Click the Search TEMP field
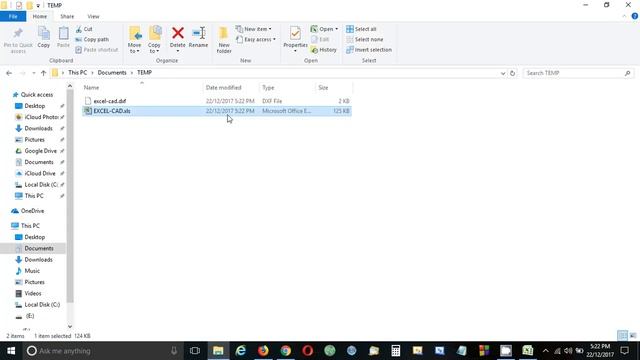The height and width of the screenshot is (360, 640). pos(578,73)
